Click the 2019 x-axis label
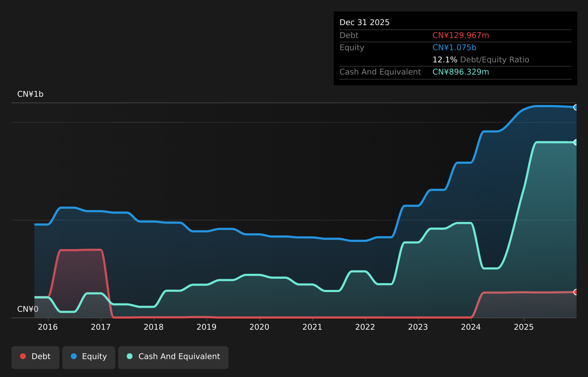 [207, 327]
